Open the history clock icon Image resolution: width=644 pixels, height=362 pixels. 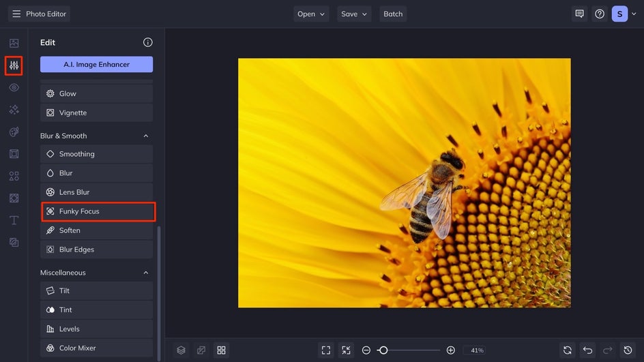(x=628, y=350)
